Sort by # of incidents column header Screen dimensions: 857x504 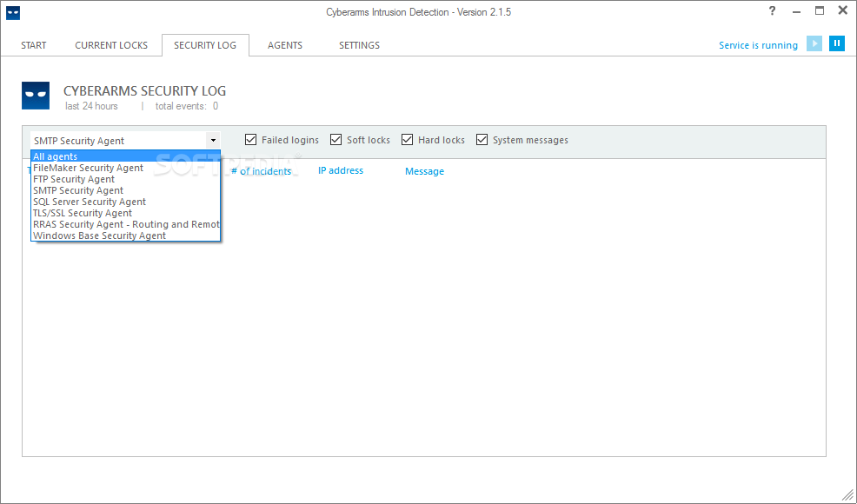(262, 171)
